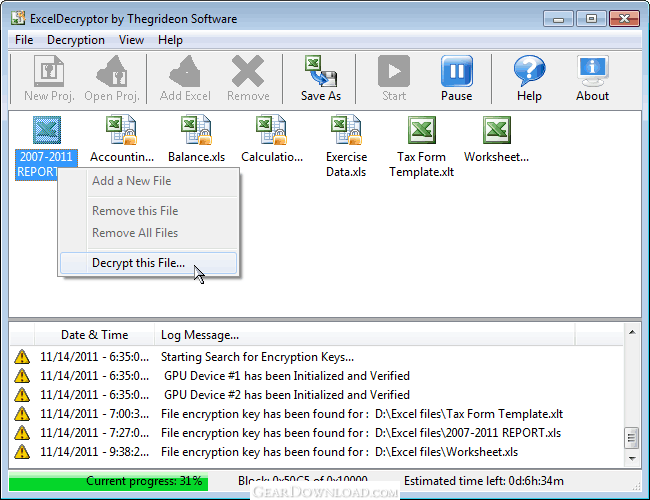Click the 11/14/2011 - 9:38:2... timestamp
Viewport: 650px width, 500px height.
pos(95,452)
